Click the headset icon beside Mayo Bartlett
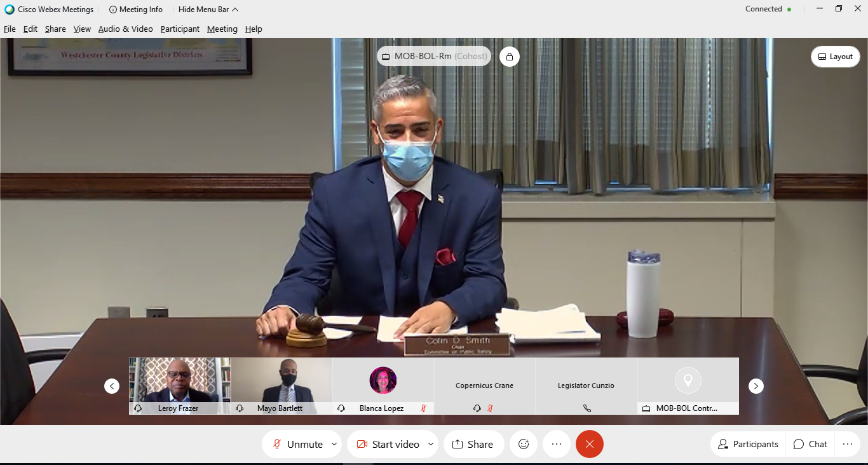 point(240,408)
